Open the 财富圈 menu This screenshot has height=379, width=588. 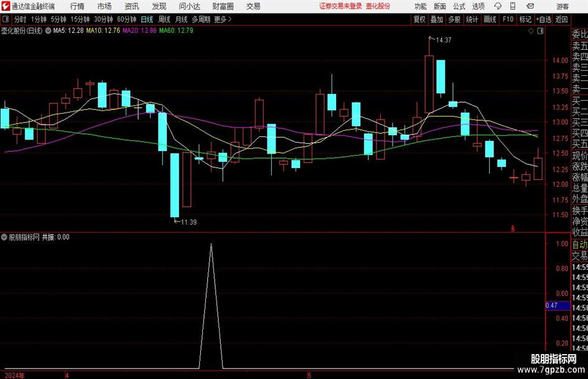[x=223, y=6]
